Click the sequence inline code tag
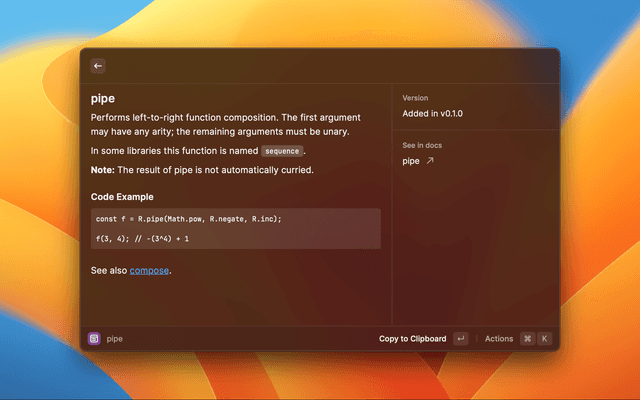Viewport: 640px width, 400px height. click(283, 151)
